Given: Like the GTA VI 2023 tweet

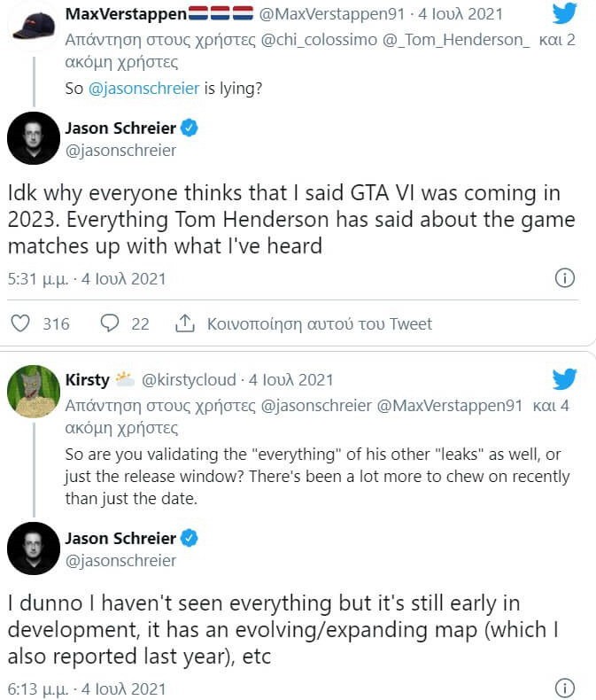Looking at the screenshot, I should 19,323.
